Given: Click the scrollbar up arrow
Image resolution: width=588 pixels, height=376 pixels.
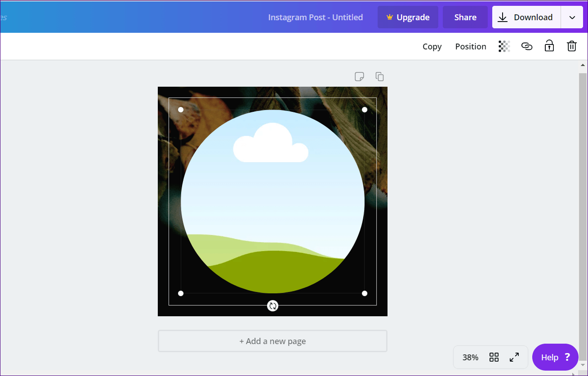Looking at the screenshot, I should 583,66.
